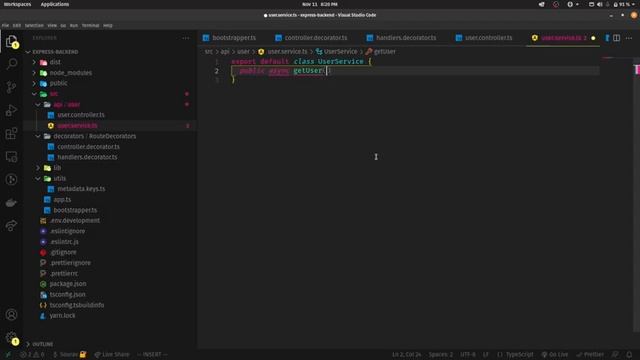Open the Extensions view
The width and height of the screenshot is (640, 360).
(x=11, y=133)
